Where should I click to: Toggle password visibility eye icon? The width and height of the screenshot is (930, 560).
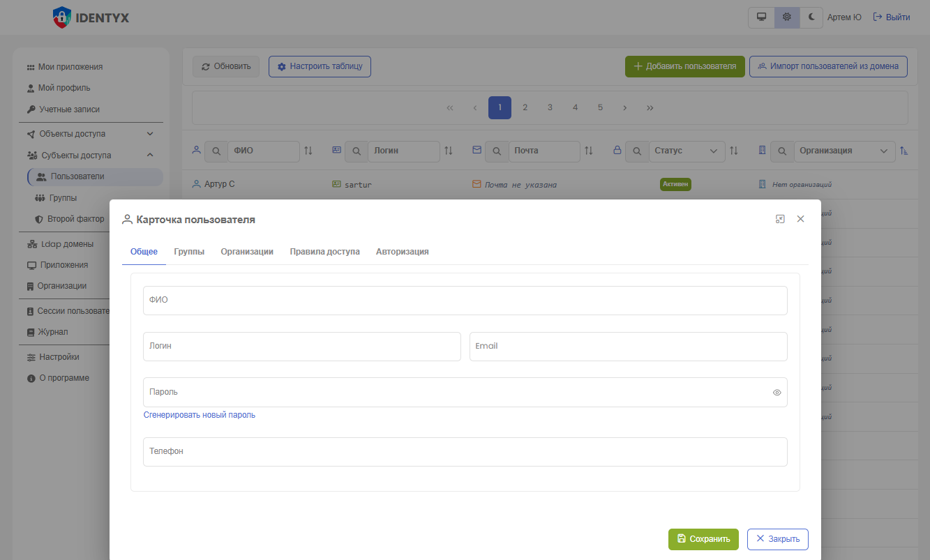tap(777, 393)
